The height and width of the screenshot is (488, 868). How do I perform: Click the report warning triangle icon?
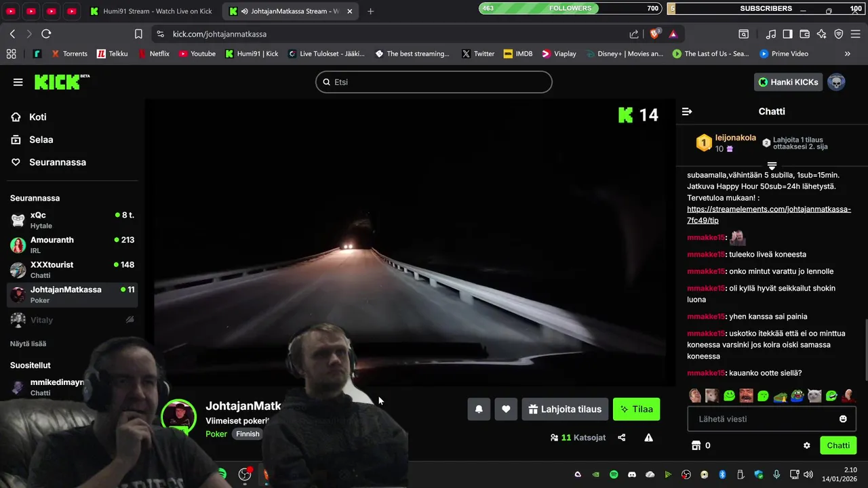pos(649,438)
